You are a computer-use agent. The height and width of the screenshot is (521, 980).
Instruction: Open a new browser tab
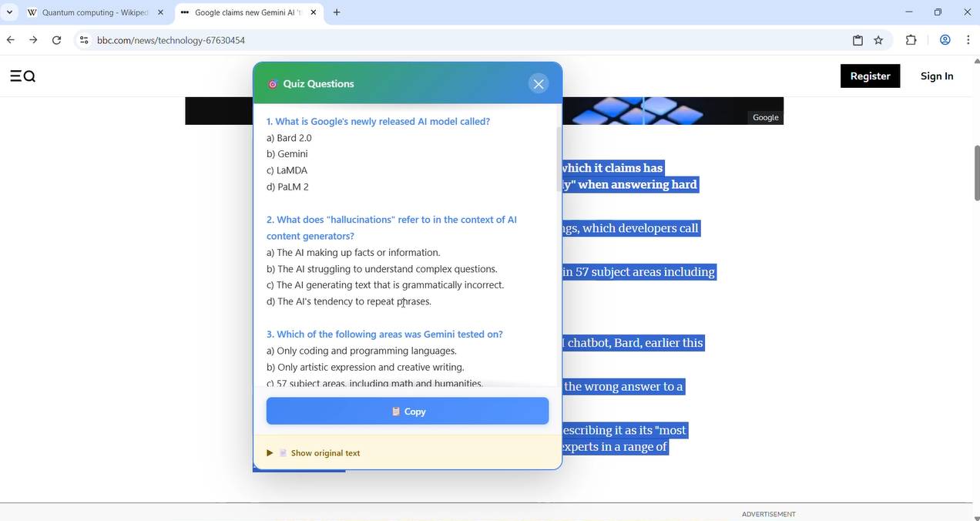337,12
